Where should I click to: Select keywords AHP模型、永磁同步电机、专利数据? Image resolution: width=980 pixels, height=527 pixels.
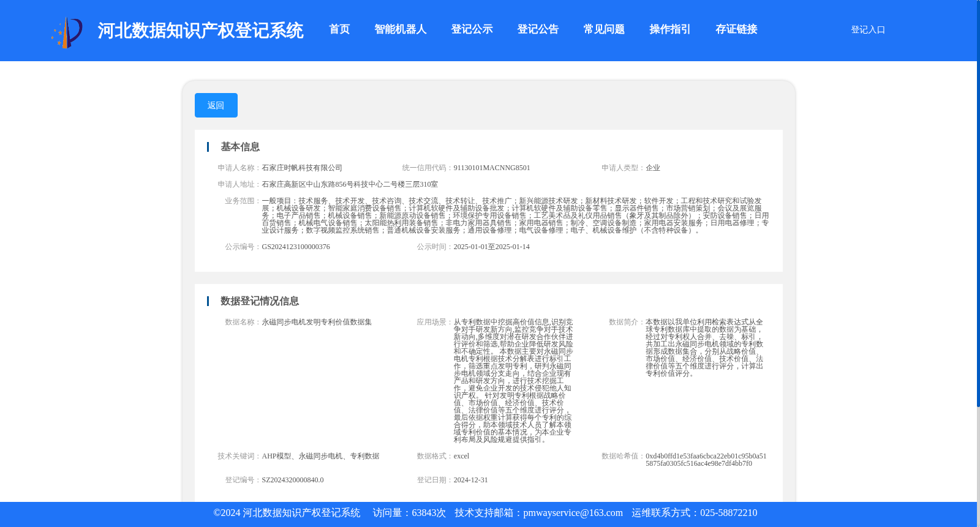320,456
